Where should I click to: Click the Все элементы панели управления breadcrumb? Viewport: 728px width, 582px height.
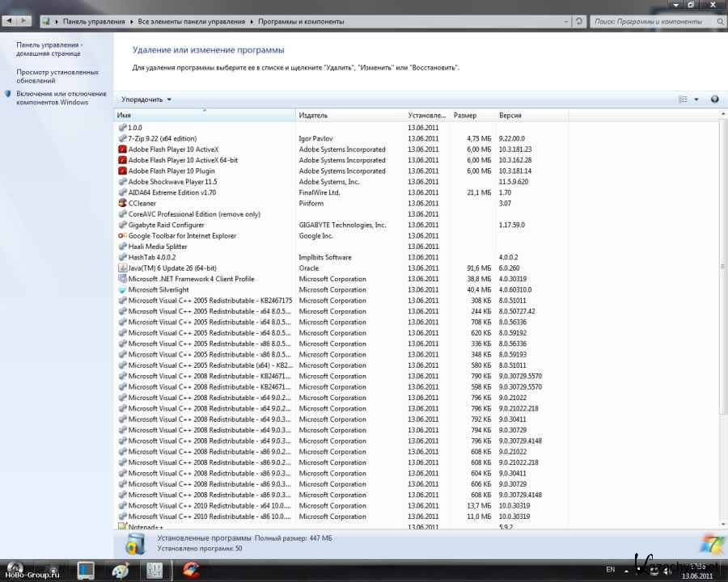tap(192, 21)
